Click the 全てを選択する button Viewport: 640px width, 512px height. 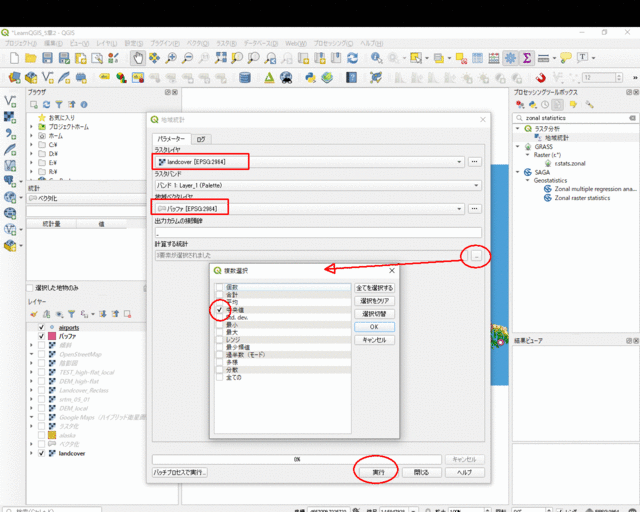pos(374,288)
